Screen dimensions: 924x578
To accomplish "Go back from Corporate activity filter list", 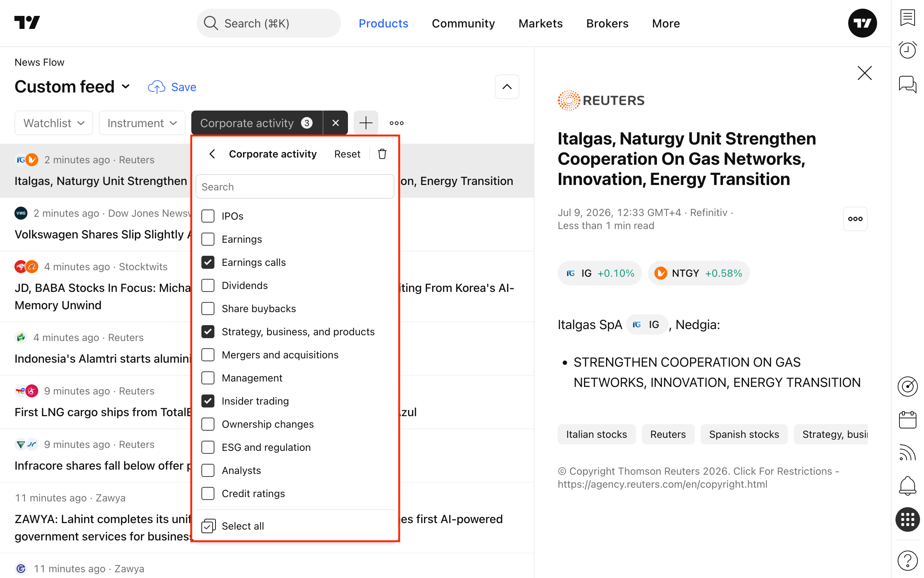I will pos(213,154).
